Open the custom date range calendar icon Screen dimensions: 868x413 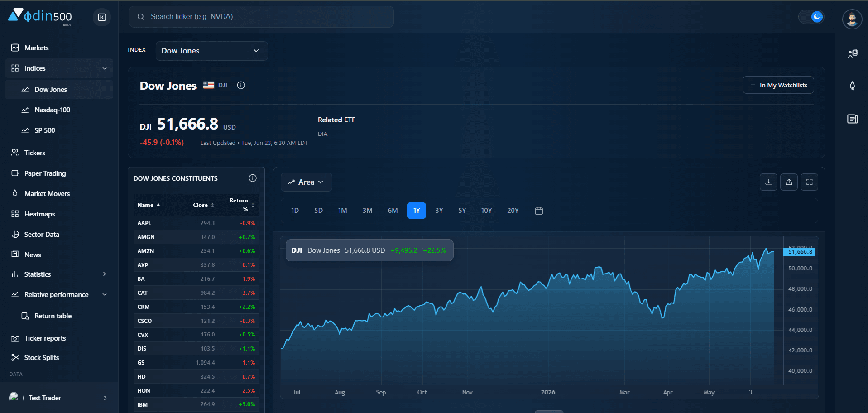(x=539, y=211)
